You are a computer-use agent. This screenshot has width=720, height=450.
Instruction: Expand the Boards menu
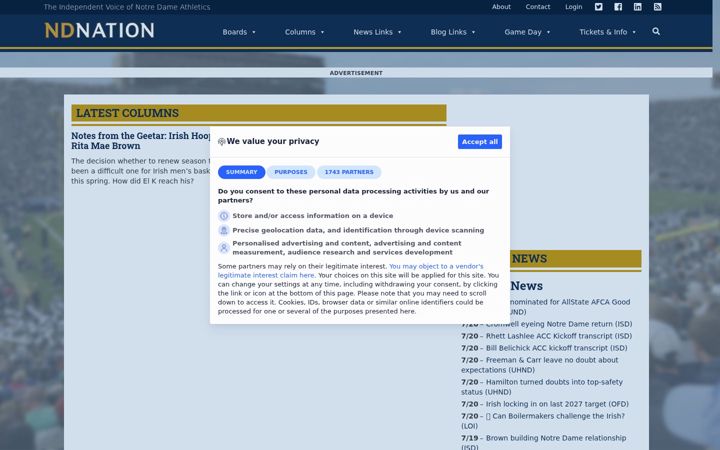pos(239,32)
